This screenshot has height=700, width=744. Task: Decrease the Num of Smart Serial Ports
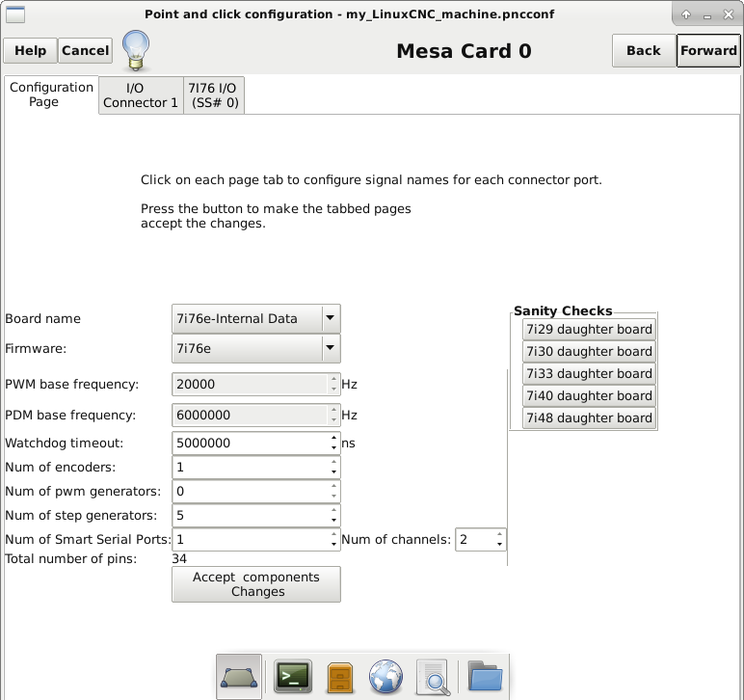pyautogui.click(x=334, y=545)
